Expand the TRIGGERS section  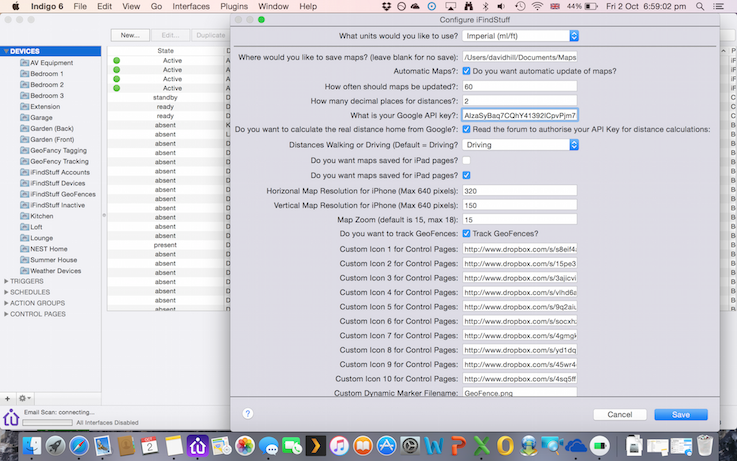(6, 281)
